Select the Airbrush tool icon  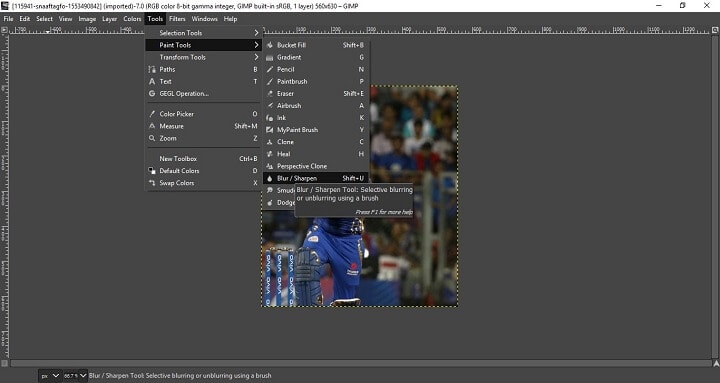(270, 106)
